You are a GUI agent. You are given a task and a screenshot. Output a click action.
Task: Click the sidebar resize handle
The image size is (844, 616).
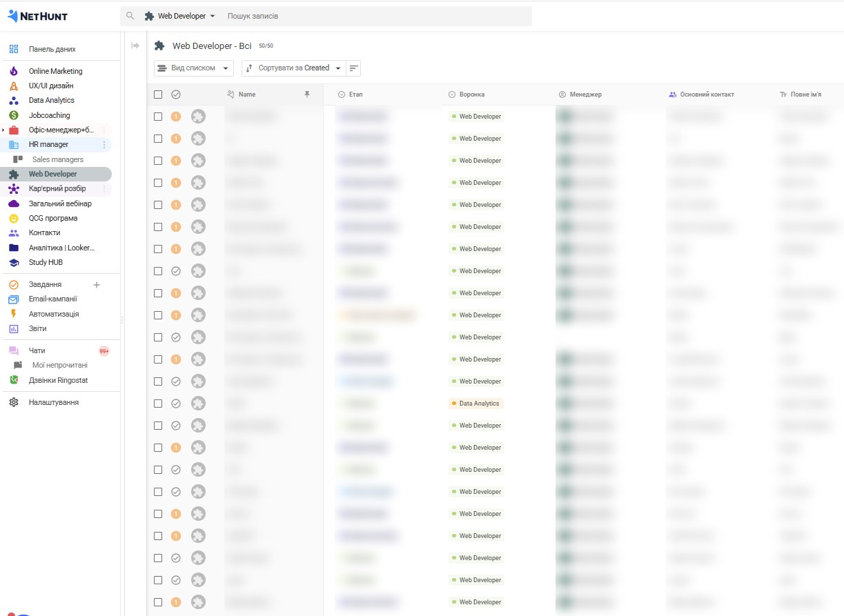(x=122, y=320)
